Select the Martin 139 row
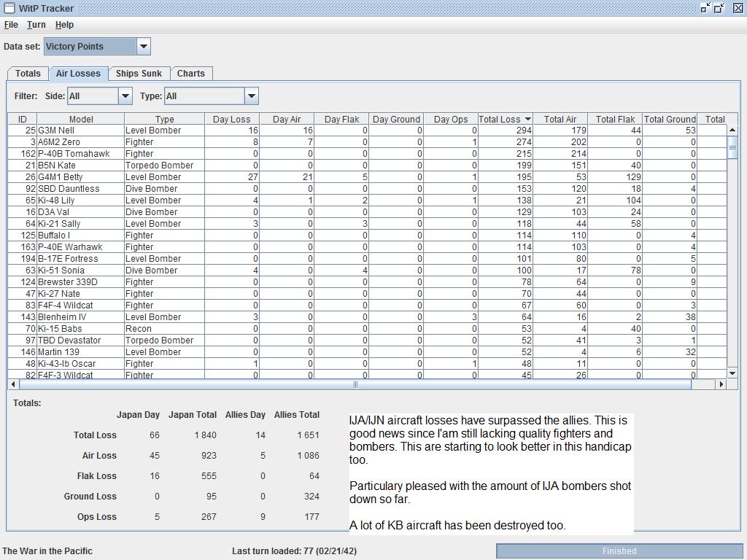Screen dimensions: 747x560 pos(368,352)
